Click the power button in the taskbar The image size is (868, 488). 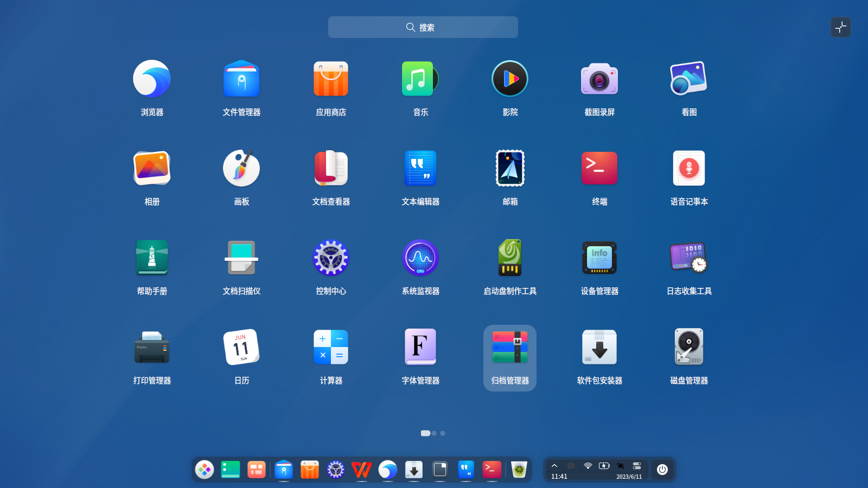662,470
